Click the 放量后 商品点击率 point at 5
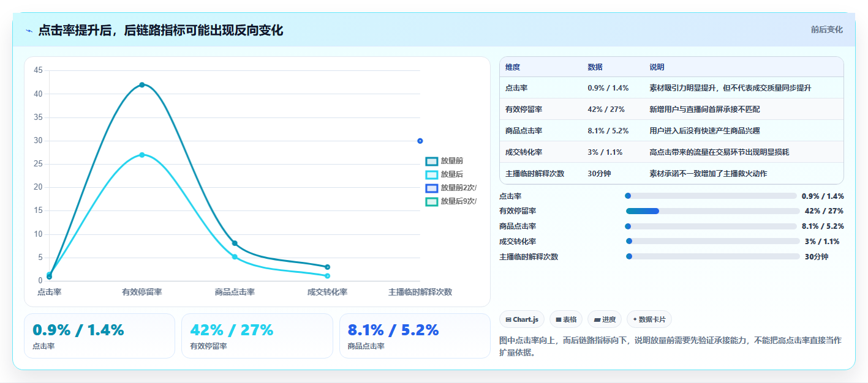868x383 pixels. coord(235,257)
